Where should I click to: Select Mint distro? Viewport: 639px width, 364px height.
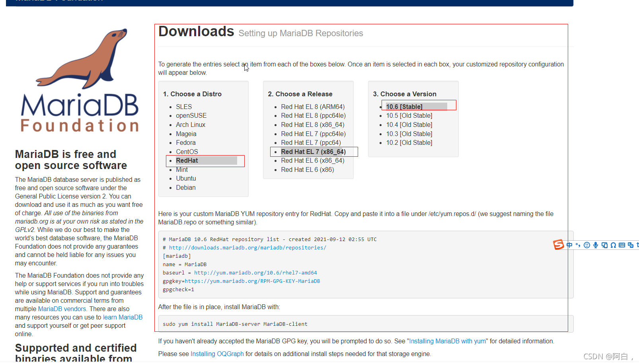point(182,169)
